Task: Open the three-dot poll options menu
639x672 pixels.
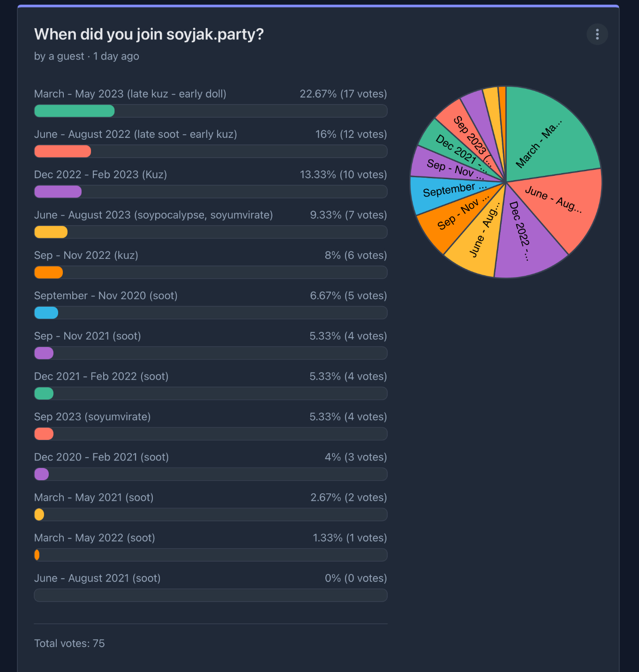Action: click(x=597, y=34)
